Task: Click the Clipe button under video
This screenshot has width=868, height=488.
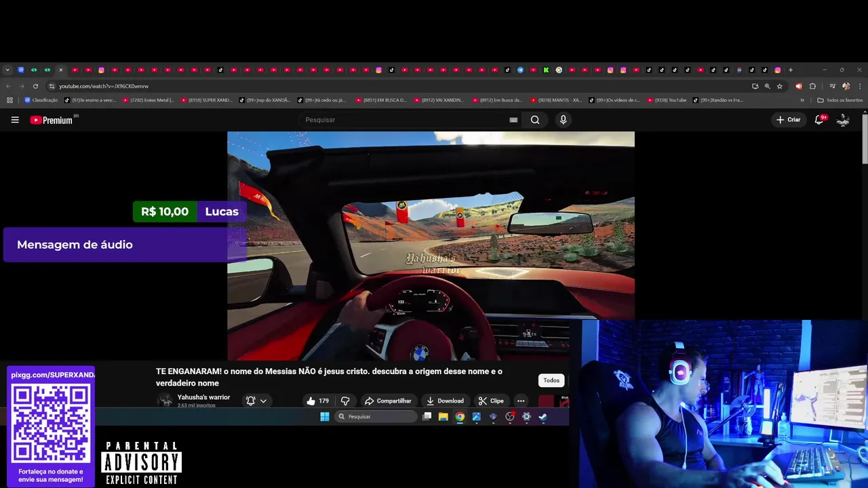Action: [x=491, y=401]
